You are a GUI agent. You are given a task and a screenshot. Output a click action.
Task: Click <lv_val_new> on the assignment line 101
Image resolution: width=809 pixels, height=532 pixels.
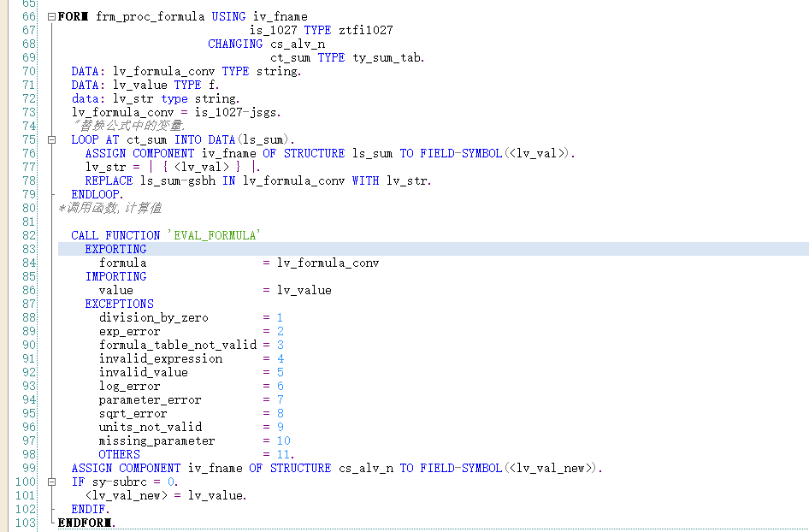[127, 495]
